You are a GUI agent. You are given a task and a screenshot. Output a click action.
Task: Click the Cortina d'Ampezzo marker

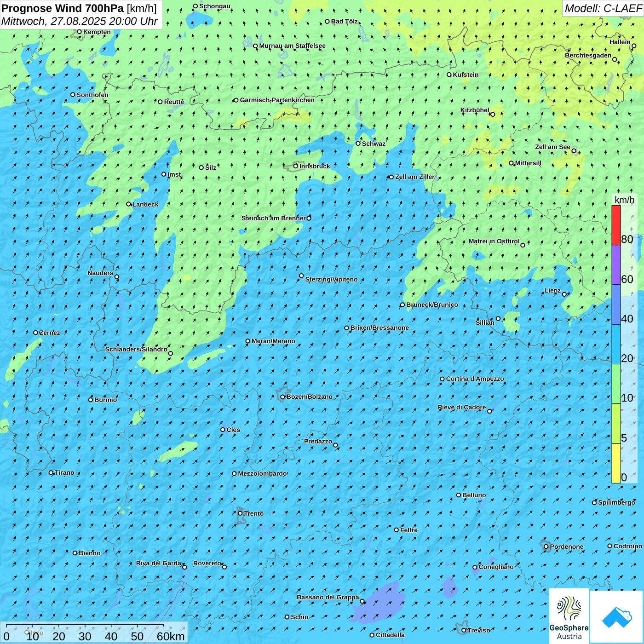click(x=443, y=379)
